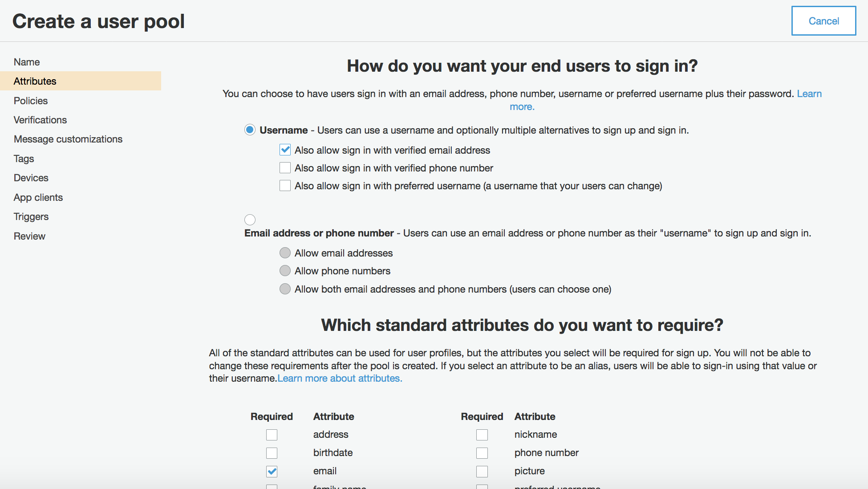Open Learn more about attributes link

tap(340, 378)
